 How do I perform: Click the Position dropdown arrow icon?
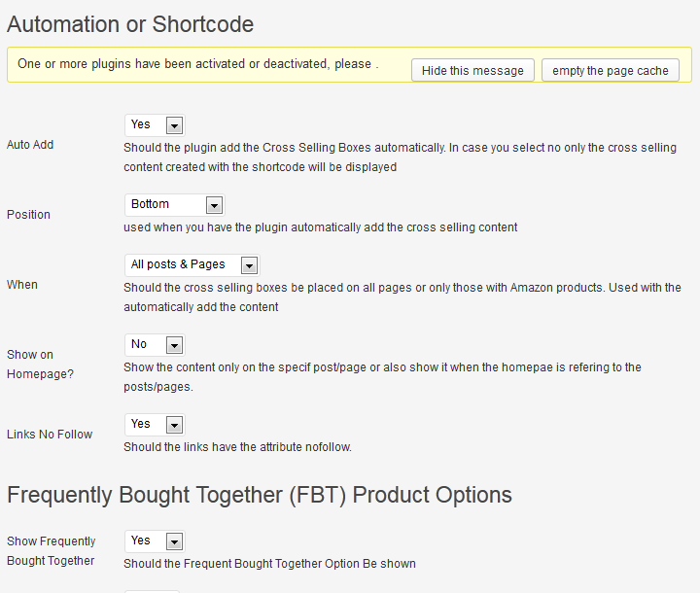click(x=214, y=205)
